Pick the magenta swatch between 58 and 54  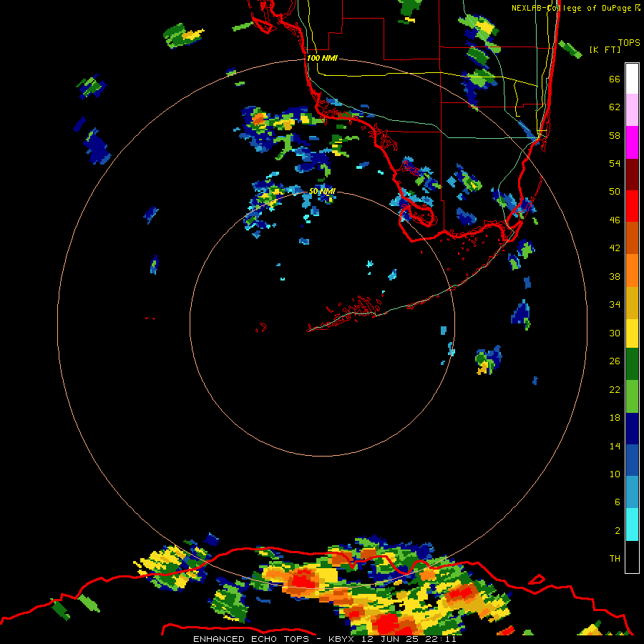[x=632, y=142]
